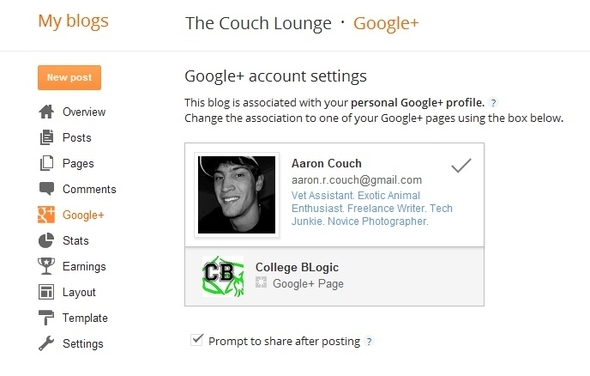Click Aaron Couch profile photo thumbnail

[x=236, y=195]
